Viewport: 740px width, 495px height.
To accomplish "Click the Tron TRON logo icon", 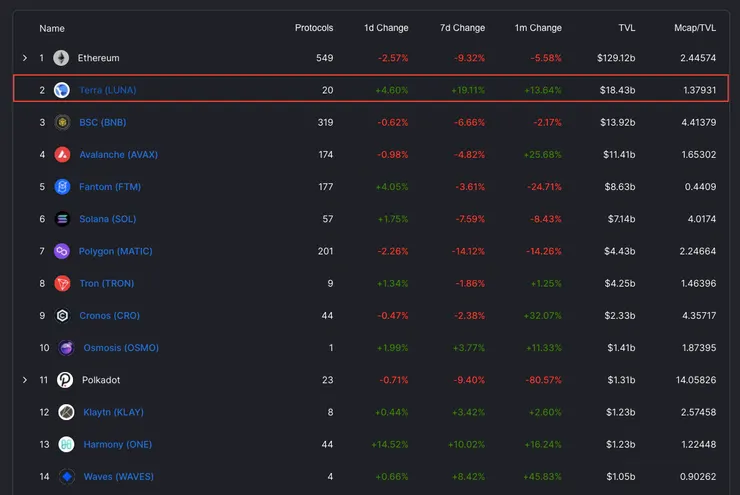I will (62, 283).
